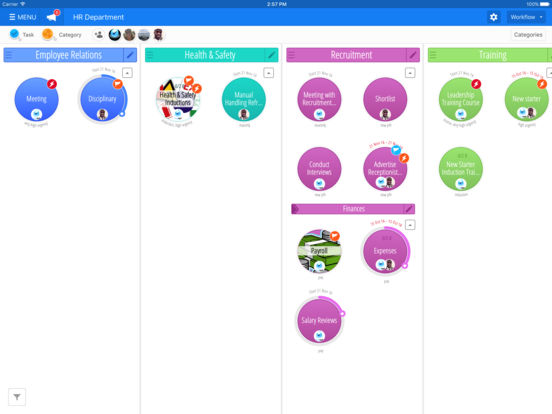This screenshot has height=414, width=552.
Task: Open the New Starter Induction task
Action: pos(461,169)
